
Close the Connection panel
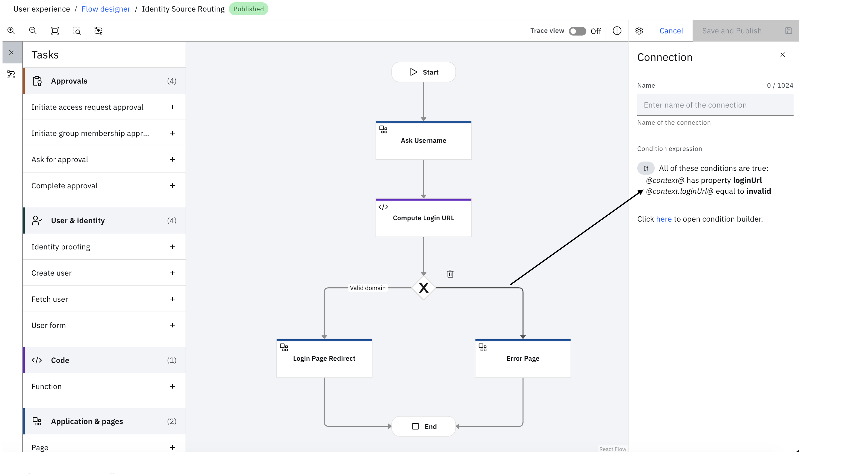(782, 55)
